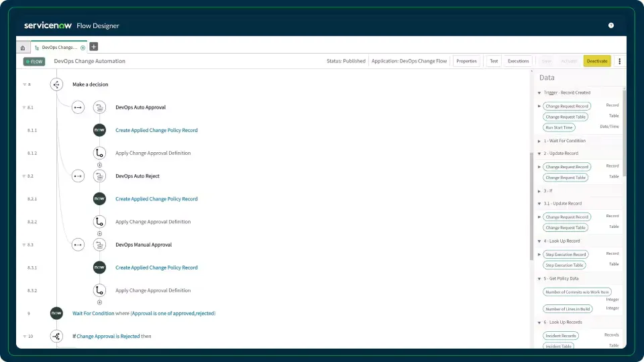Image resolution: width=644 pixels, height=362 pixels.
Task: Select the Step Execution Table data pill
Action: tap(564, 265)
